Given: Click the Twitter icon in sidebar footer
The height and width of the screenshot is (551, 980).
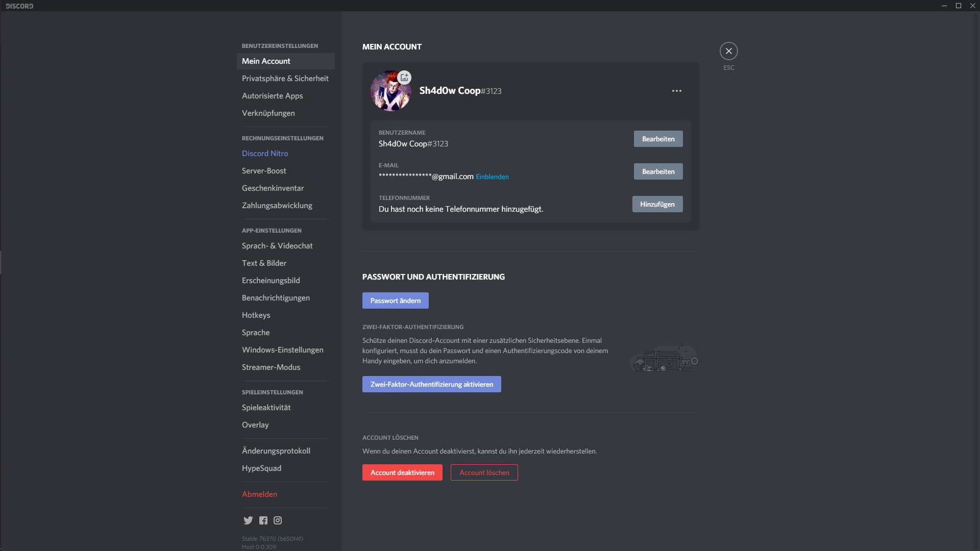Looking at the screenshot, I should click(x=248, y=520).
